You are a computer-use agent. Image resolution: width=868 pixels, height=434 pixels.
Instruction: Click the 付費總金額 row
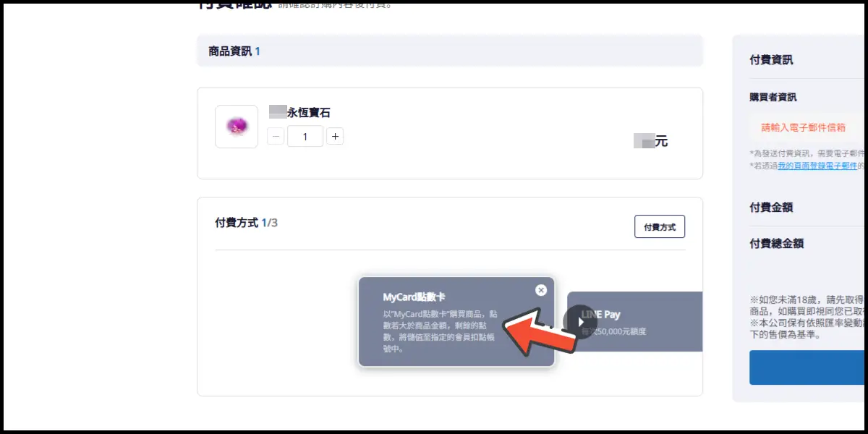(x=776, y=244)
